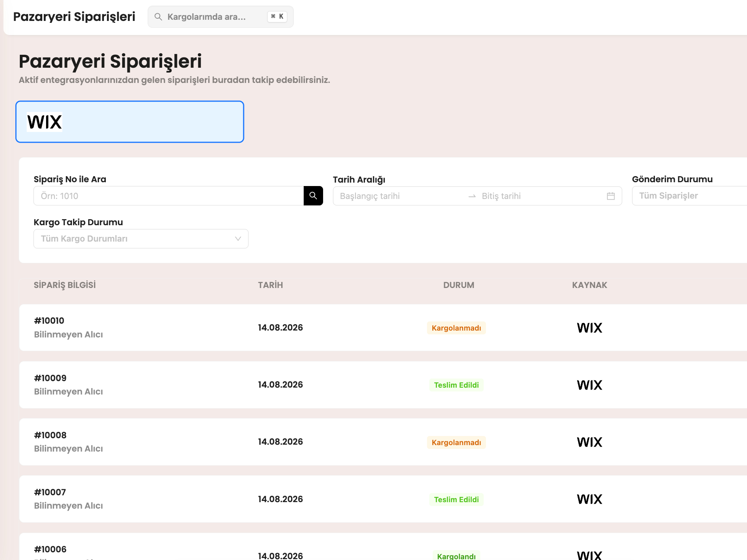
Task: Click the WIX logo in order #10009 row
Action: pyautogui.click(x=589, y=385)
